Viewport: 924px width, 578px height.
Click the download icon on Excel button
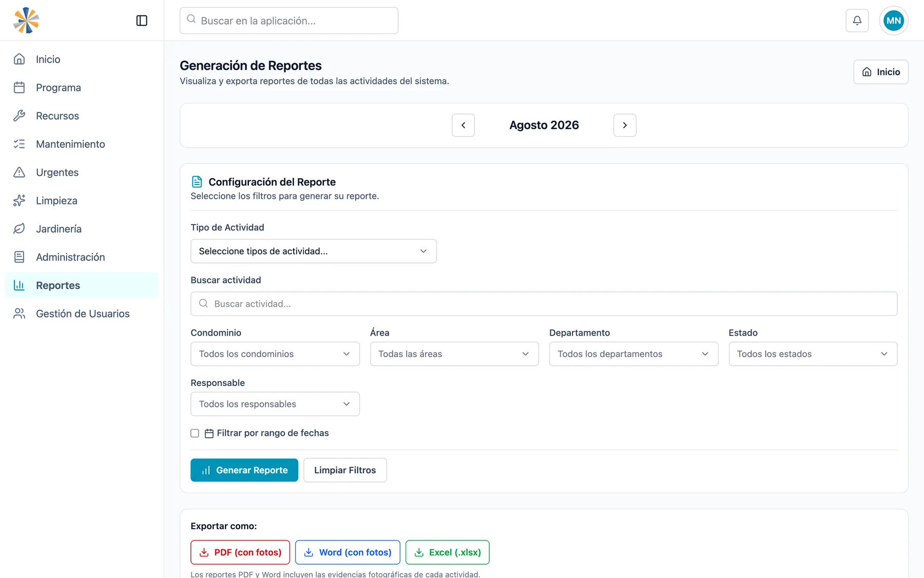(419, 552)
